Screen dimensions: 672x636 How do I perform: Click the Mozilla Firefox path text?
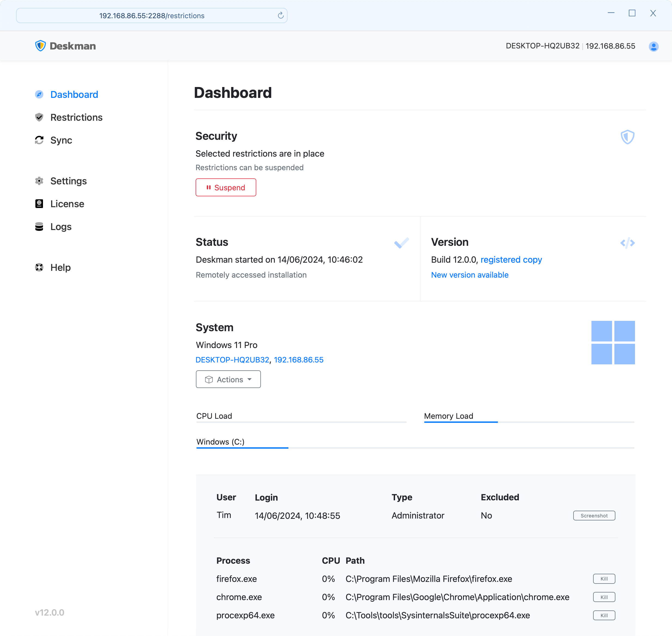coord(429,579)
